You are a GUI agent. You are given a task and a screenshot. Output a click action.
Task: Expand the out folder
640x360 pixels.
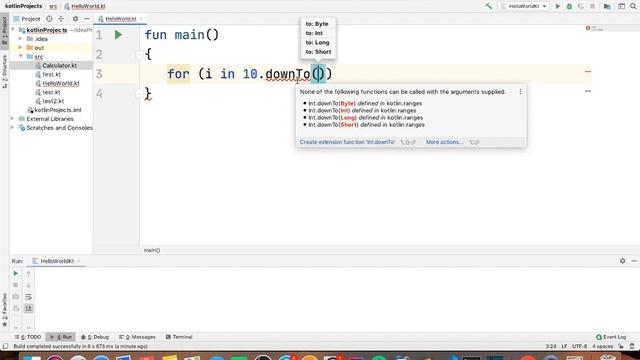click(x=20, y=47)
